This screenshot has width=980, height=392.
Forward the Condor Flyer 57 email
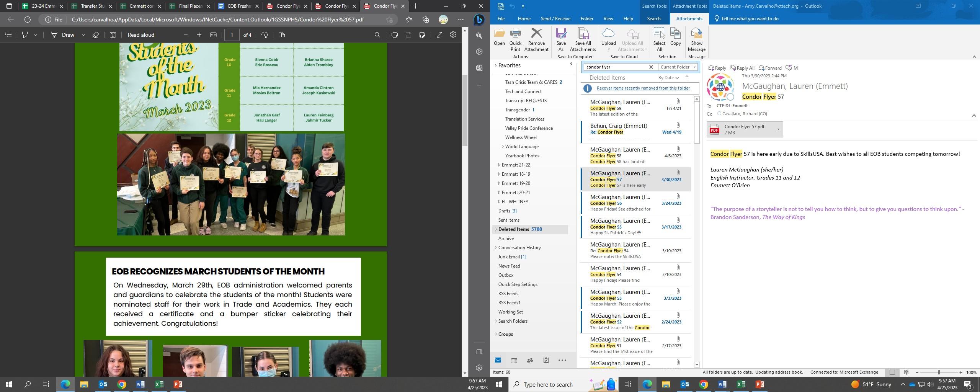tap(769, 68)
